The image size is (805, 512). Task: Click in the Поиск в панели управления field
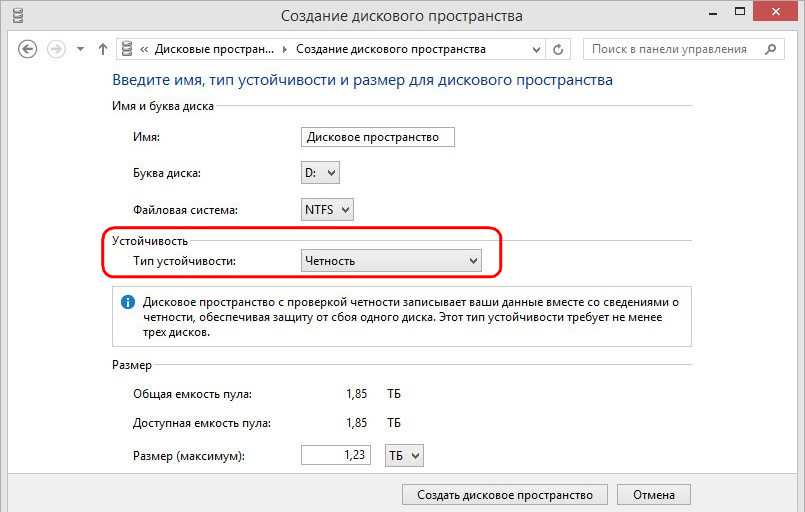(x=670, y=49)
